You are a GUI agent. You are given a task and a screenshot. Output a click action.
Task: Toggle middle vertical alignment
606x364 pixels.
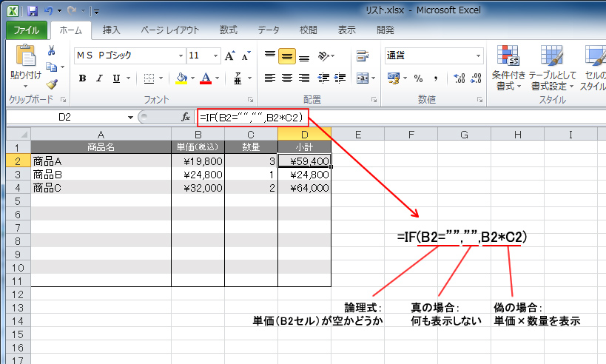[287, 56]
